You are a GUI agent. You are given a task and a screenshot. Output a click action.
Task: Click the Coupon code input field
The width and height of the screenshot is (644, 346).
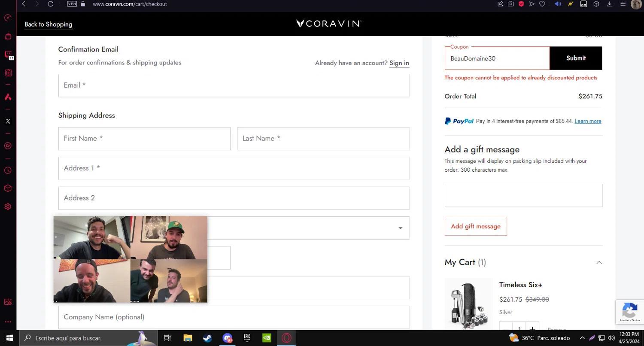pyautogui.click(x=497, y=58)
